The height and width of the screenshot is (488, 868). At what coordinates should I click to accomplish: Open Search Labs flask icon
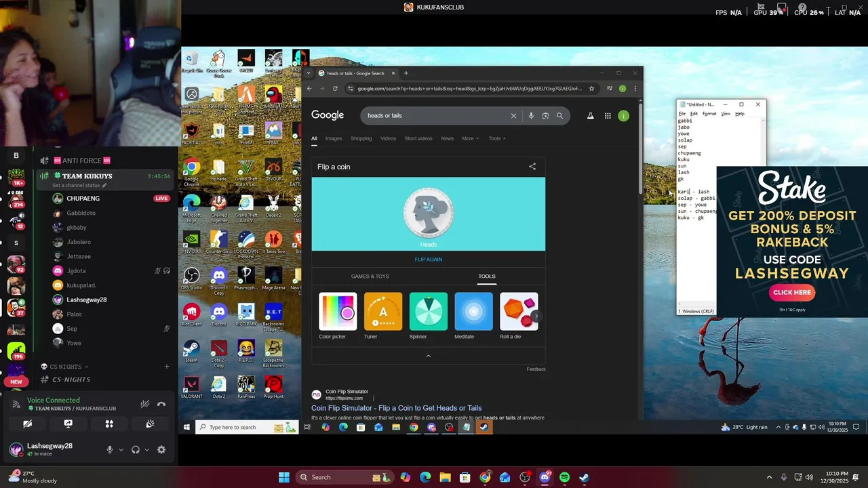[590, 116]
